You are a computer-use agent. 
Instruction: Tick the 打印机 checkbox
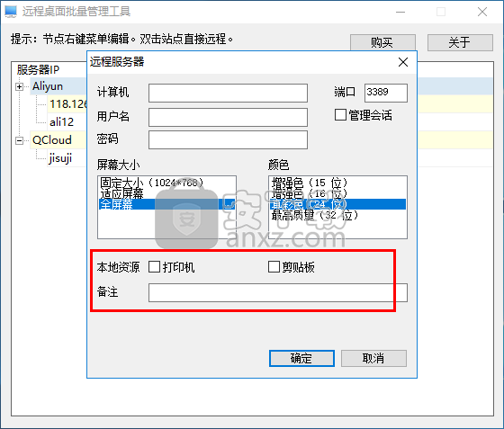(x=154, y=267)
